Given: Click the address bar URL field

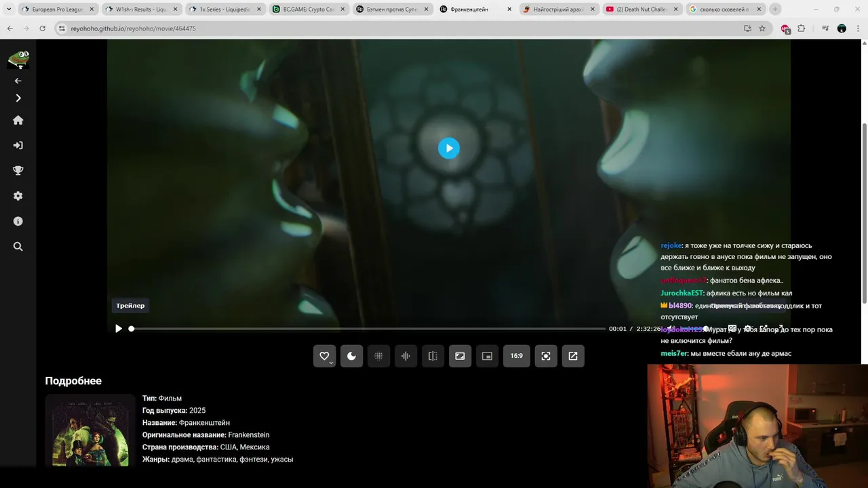Looking at the screenshot, I should [400, 28].
